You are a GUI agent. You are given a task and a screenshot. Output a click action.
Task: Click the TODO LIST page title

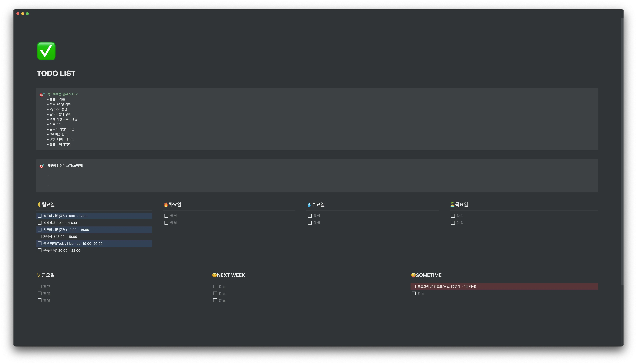(x=56, y=73)
